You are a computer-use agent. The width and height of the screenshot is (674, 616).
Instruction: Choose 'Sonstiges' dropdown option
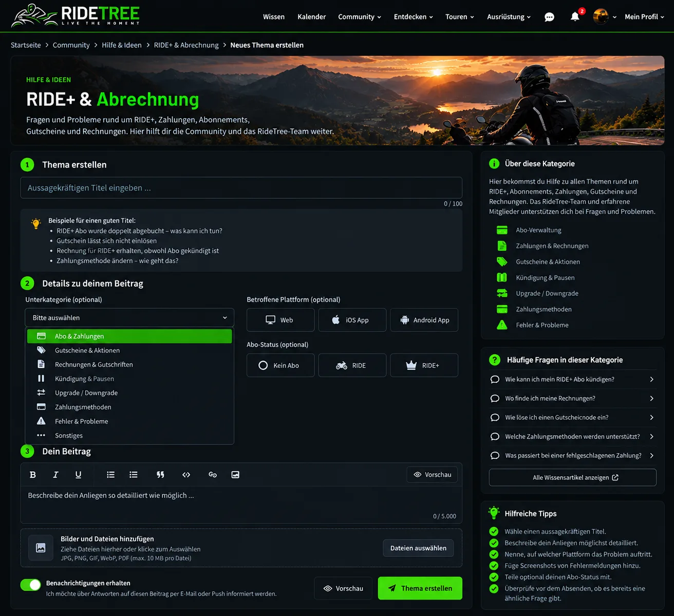pos(129,435)
